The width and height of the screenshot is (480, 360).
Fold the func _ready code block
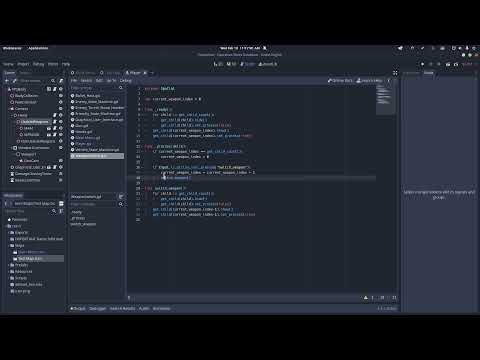coord(143,109)
